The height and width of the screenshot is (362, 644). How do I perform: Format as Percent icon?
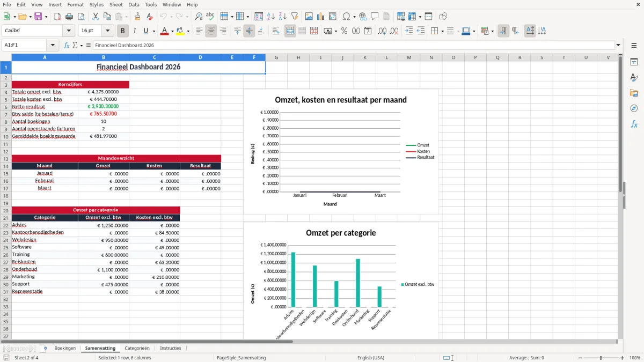tap(344, 31)
